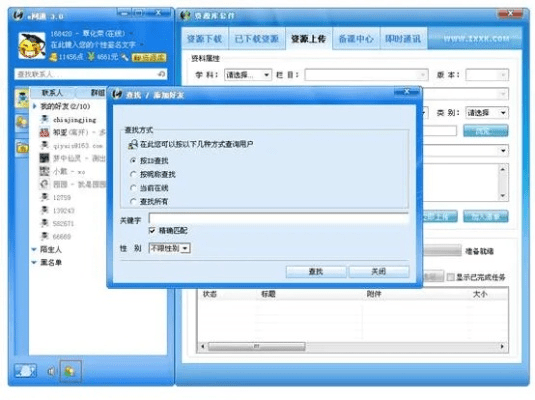Toggle the speaker sound icon
The image size is (535, 400).
[51, 371]
